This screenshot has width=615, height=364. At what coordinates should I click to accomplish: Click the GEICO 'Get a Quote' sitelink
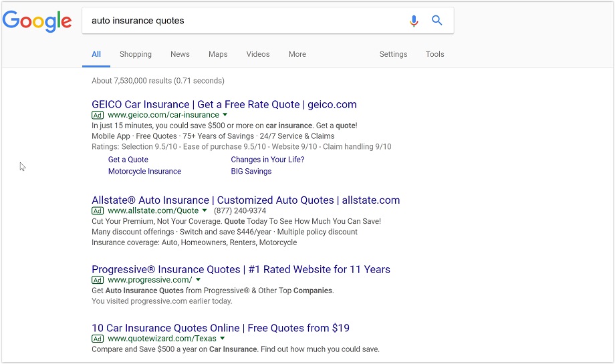tap(128, 160)
